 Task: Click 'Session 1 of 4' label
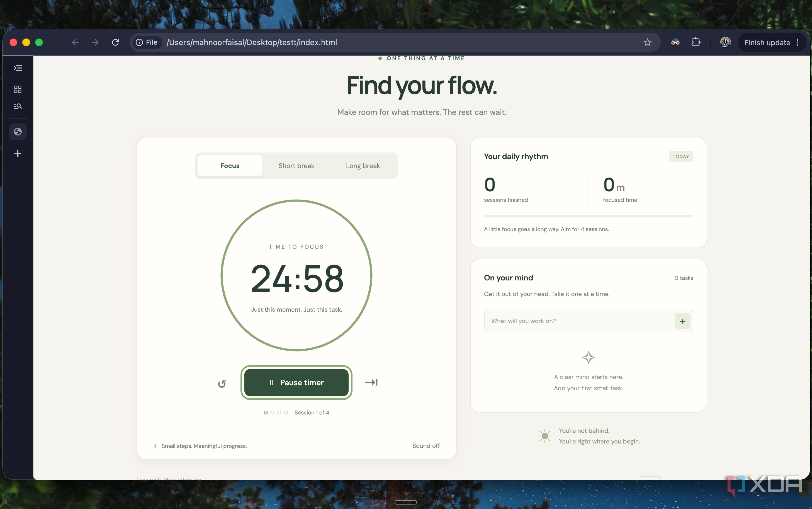[312, 413]
